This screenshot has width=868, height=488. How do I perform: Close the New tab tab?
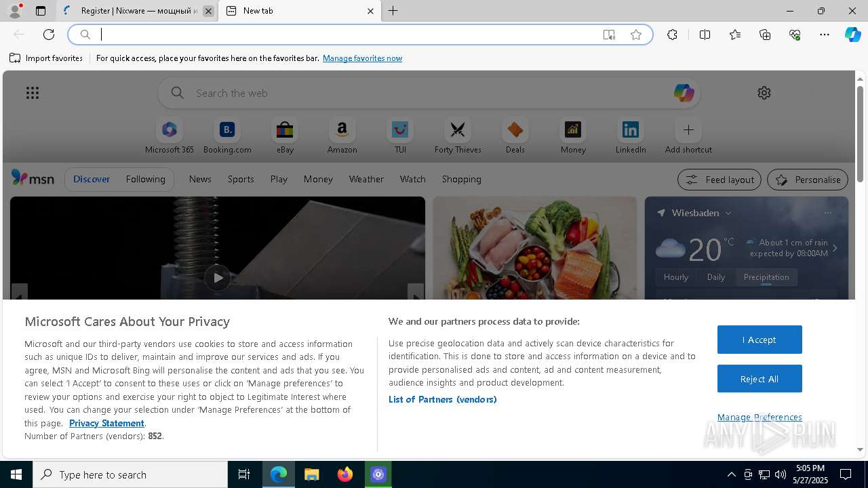tap(370, 11)
